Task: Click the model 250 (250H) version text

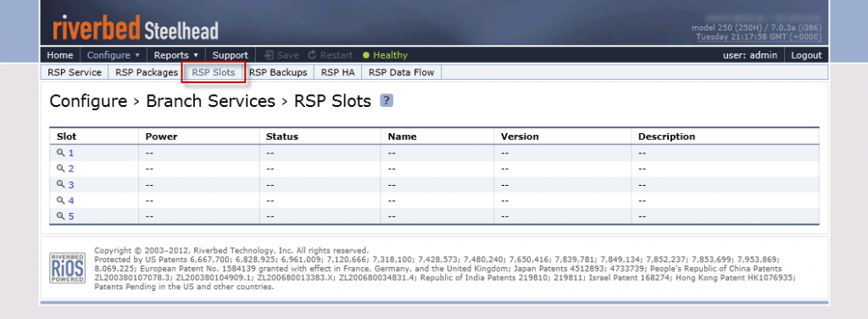Action: 757,27
